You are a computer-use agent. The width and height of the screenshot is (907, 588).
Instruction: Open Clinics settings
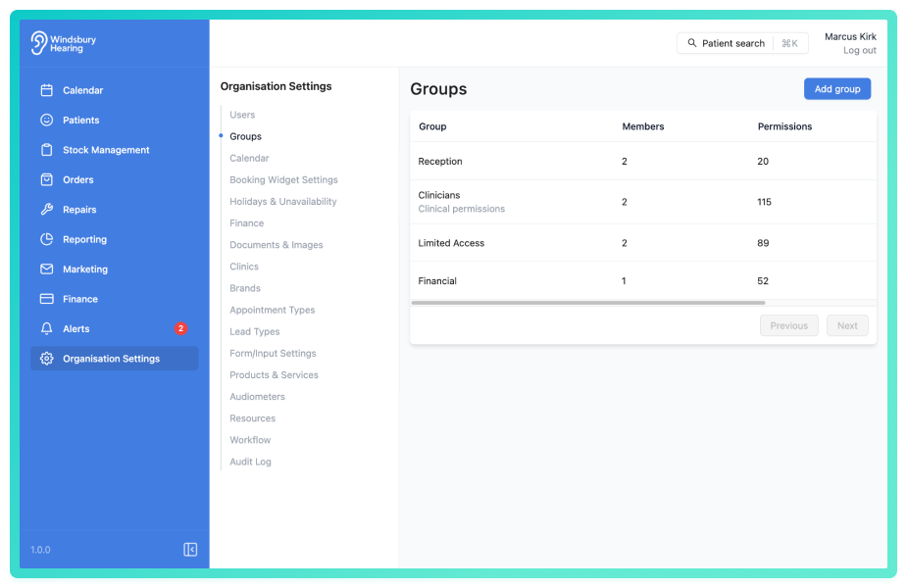[244, 267]
